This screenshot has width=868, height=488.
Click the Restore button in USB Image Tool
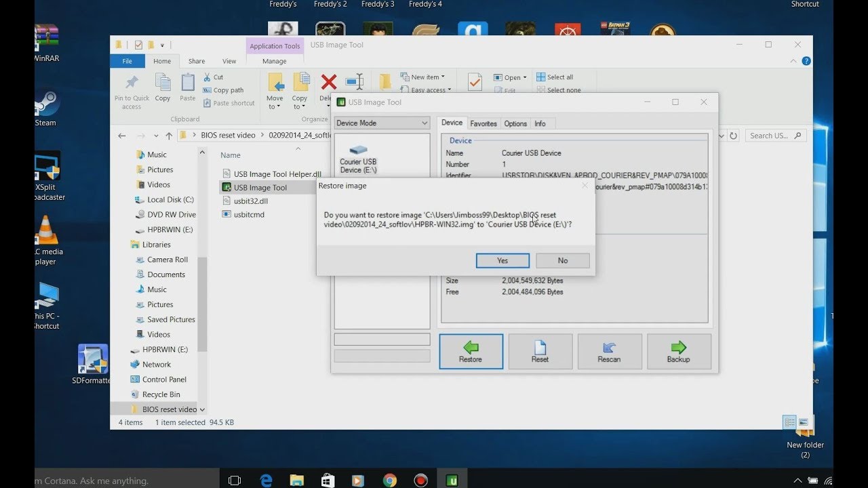point(471,351)
